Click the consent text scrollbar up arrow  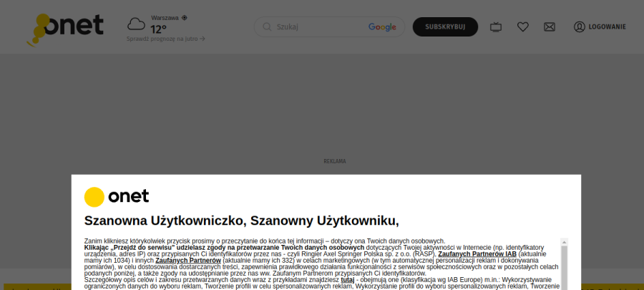[565, 241]
